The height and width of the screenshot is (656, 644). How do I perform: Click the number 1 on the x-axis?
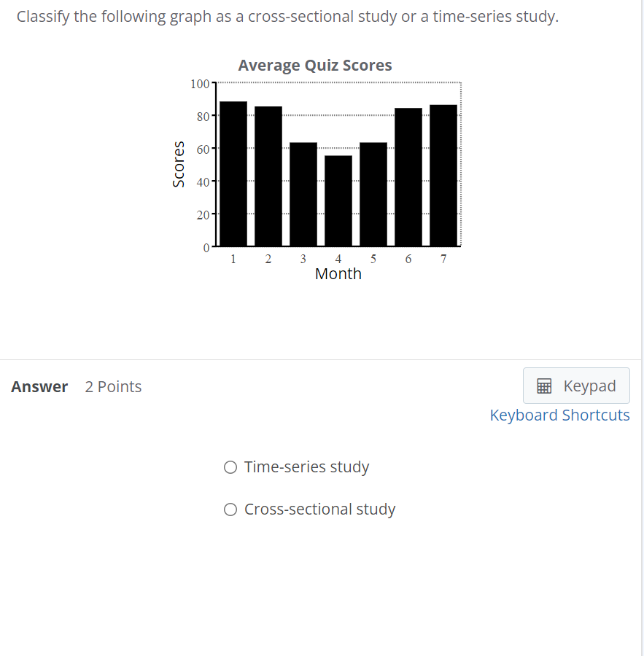click(x=233, y=258)
